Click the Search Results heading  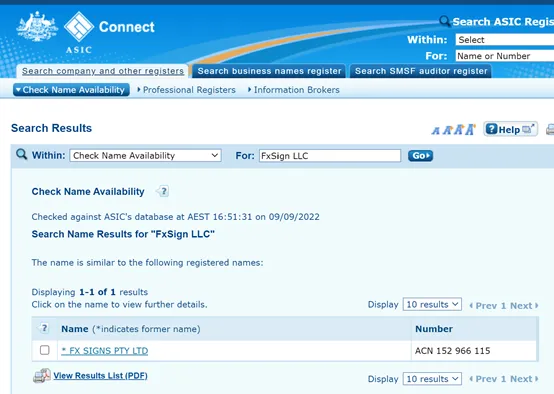tap(51, 128)
